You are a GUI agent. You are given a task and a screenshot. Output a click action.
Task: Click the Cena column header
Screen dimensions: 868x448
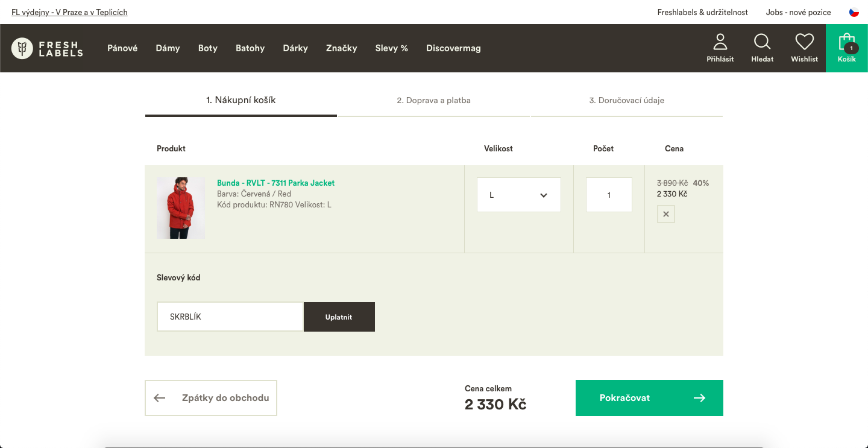674,148
